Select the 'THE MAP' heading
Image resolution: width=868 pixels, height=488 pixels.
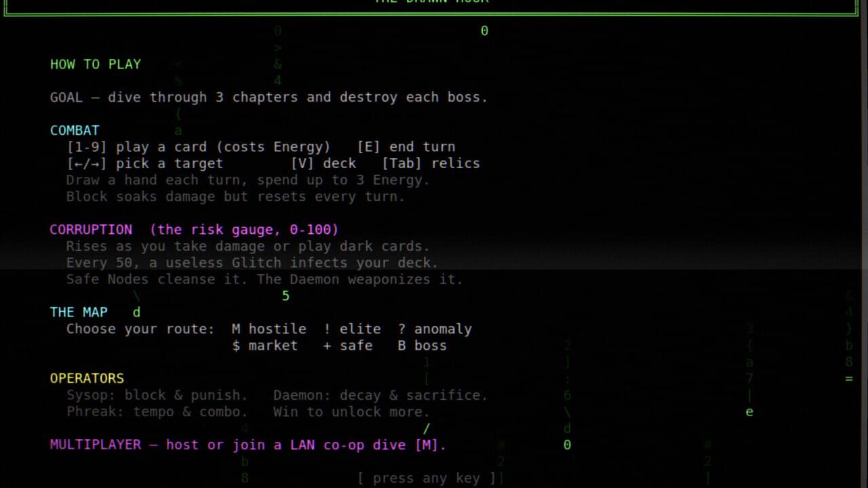[x=79, y=312]
